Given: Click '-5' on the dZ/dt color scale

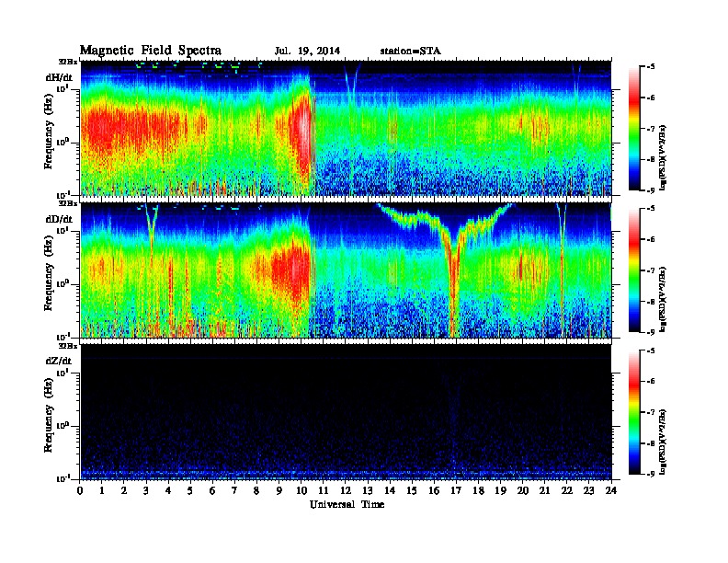Looking at the screenshot, I should (651, 350).
